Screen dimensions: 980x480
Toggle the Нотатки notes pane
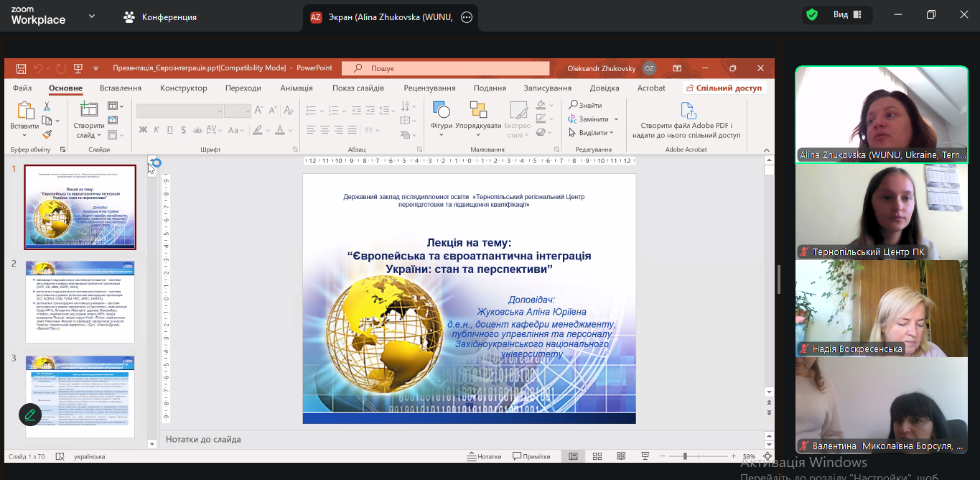[x=484, y=456]
